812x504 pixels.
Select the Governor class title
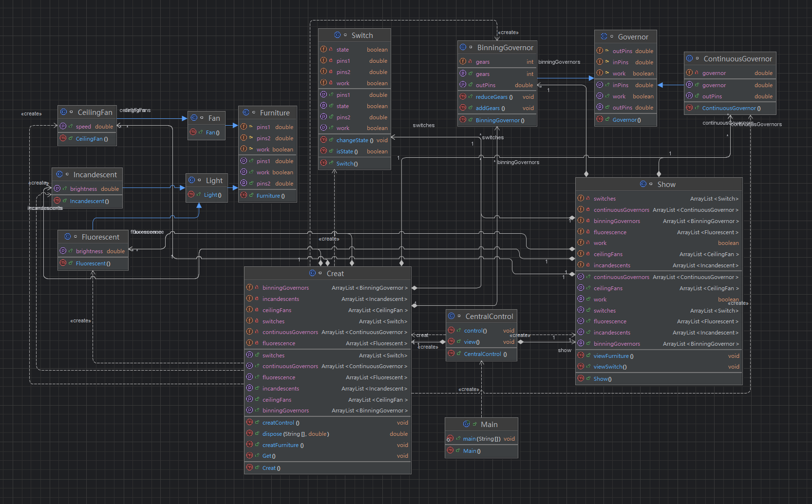[x=633, y=37]
